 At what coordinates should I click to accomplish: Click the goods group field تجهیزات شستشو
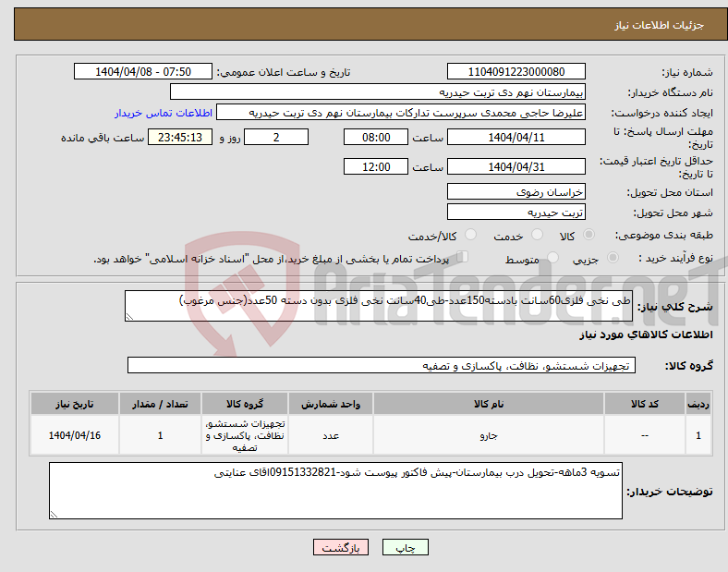tap(382, 365)
